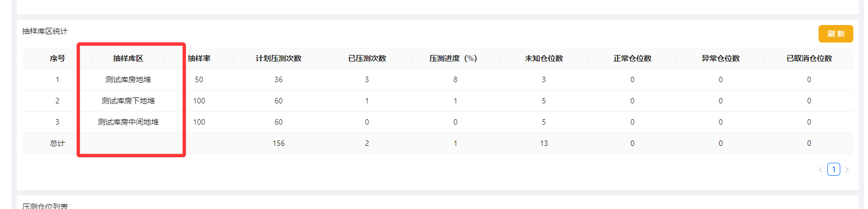Click the total planned count 156
The height and width of the screenshot is (209, 868).
[278, 143]
